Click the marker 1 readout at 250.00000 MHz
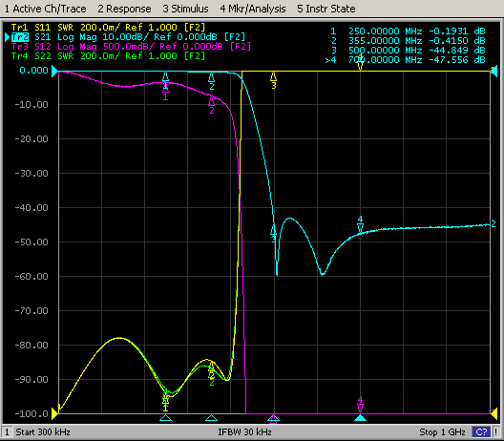 pyautogui.click(x=408, y=31)
